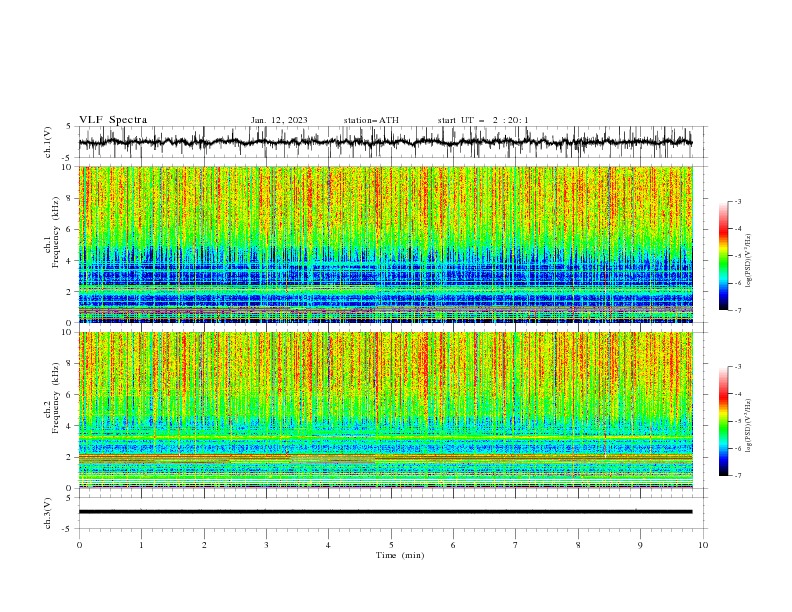792x612 pixels.
Task: Click inside the ch.2 spectrogram panel
Action: point(385,410)
